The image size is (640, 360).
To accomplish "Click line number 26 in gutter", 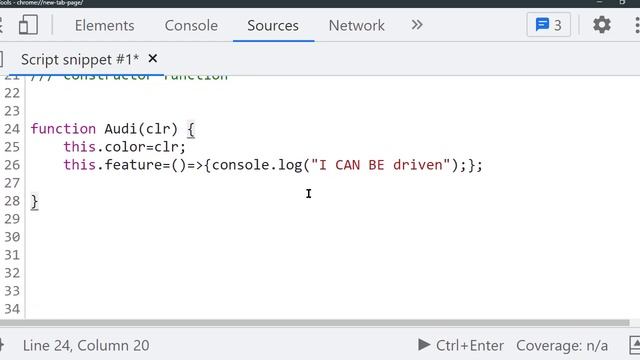I will [12, 165].
